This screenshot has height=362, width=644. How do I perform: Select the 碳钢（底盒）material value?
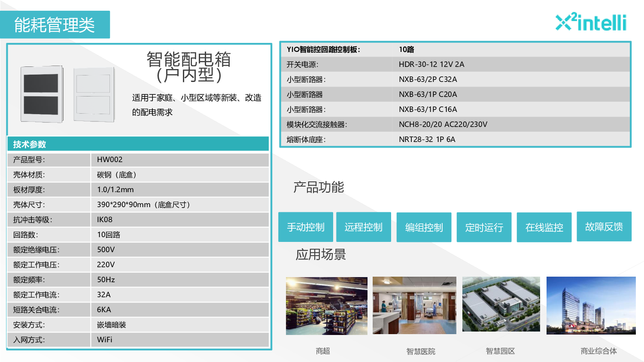(117, 175)
